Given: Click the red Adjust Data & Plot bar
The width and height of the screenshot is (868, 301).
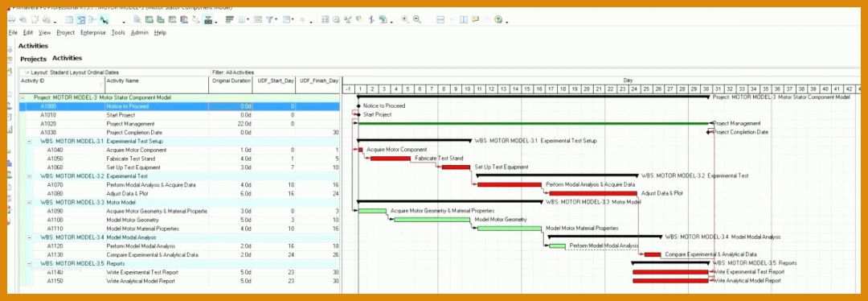Looking at the screenshot, I should (x=593, y=193).
